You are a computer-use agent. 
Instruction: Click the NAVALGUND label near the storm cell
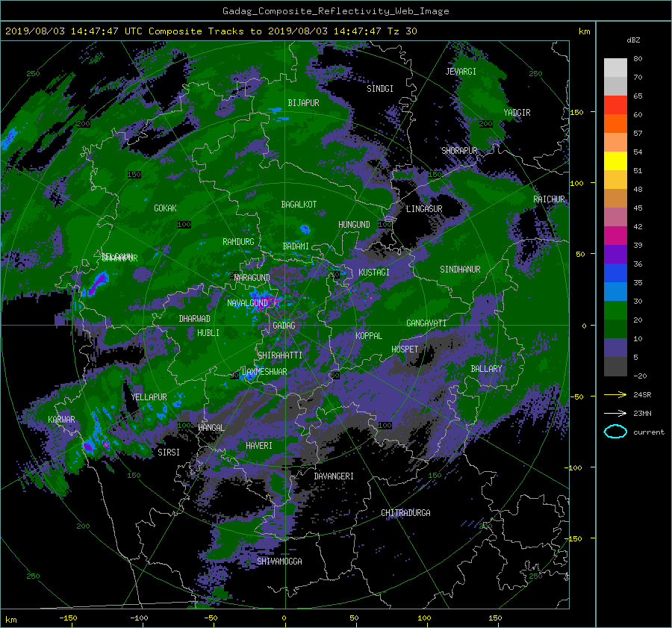pos(247,303)
